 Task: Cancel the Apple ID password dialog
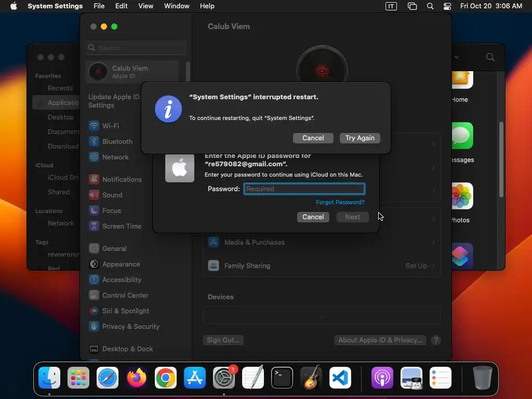pyautogui.click(x=313, y=217)
